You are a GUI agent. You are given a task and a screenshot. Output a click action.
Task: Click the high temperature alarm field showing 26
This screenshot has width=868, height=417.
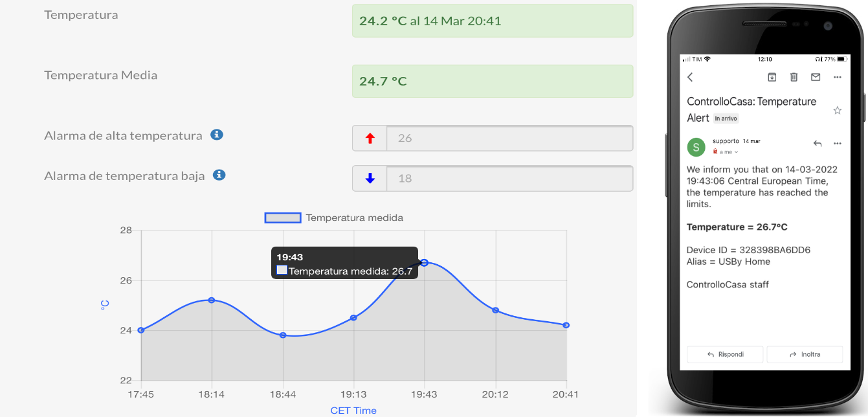point(509,138)
